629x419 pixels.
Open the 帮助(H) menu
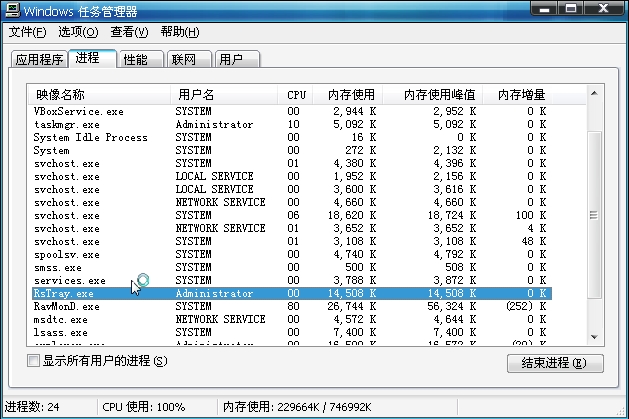(180, 32)
